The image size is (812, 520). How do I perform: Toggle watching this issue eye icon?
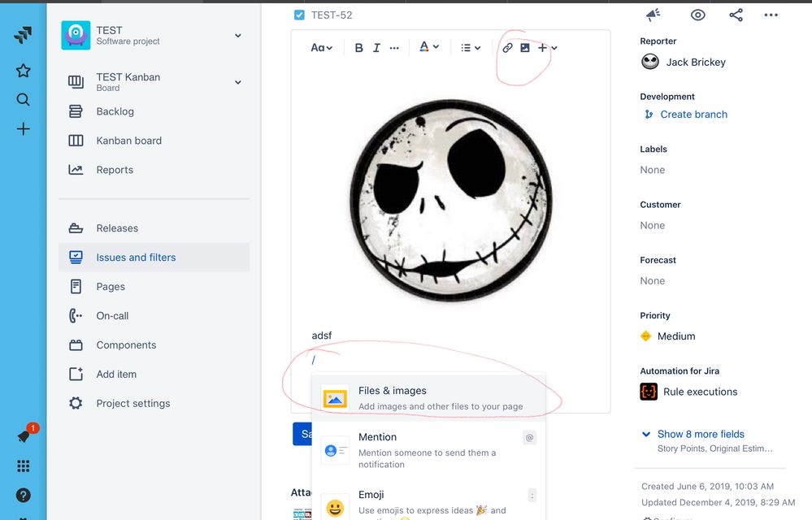(697, 15)
